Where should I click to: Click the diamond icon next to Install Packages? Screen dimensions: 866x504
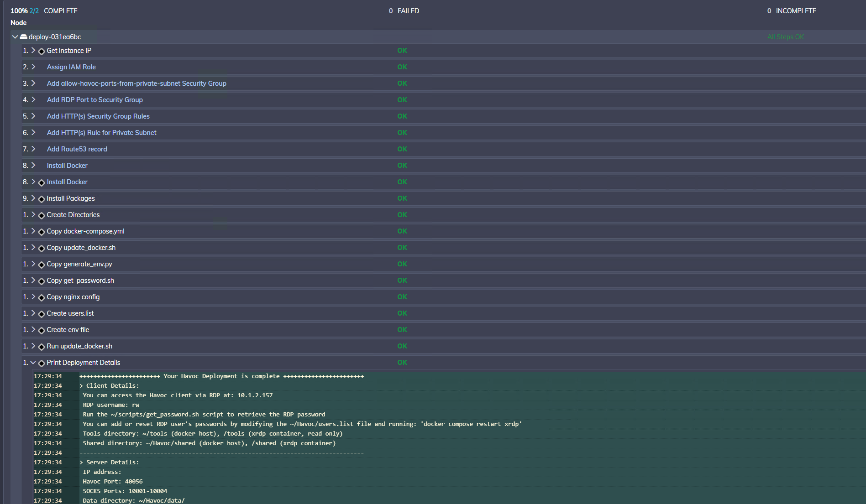pyautogui.click(x=42, y=199)
